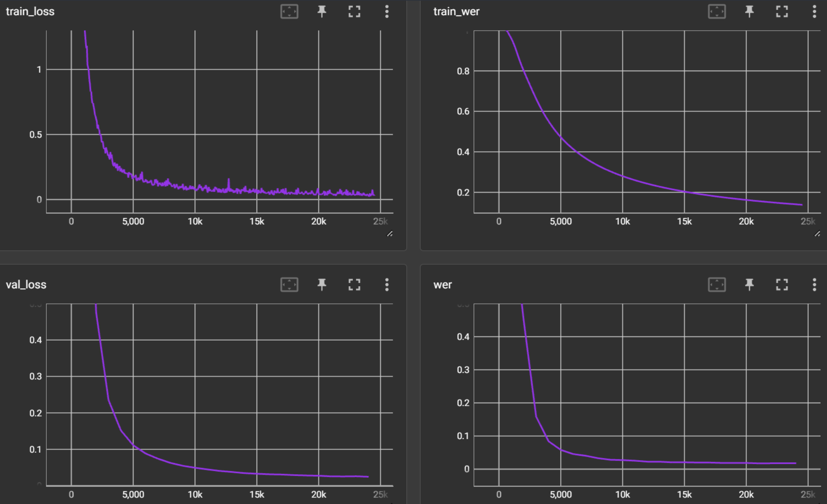Expand the wer chart to full screen

pos(781,284)
